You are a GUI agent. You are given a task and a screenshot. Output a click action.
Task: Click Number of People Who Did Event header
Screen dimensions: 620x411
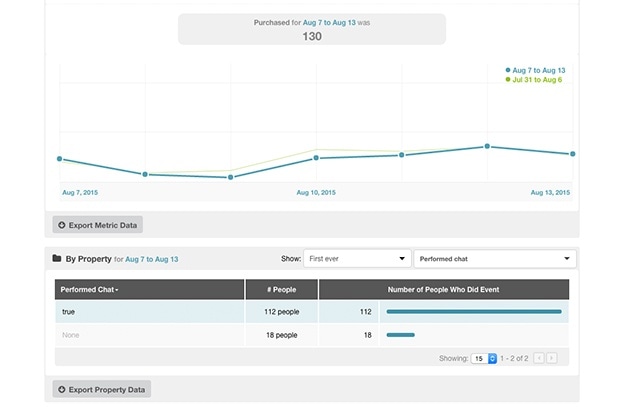(443, 289)
